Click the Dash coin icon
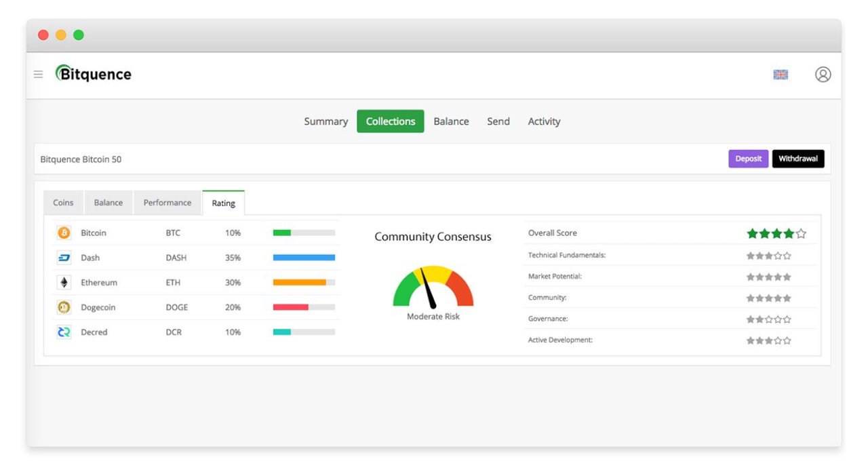Screen dimensions: 868x474 point(64,258)
